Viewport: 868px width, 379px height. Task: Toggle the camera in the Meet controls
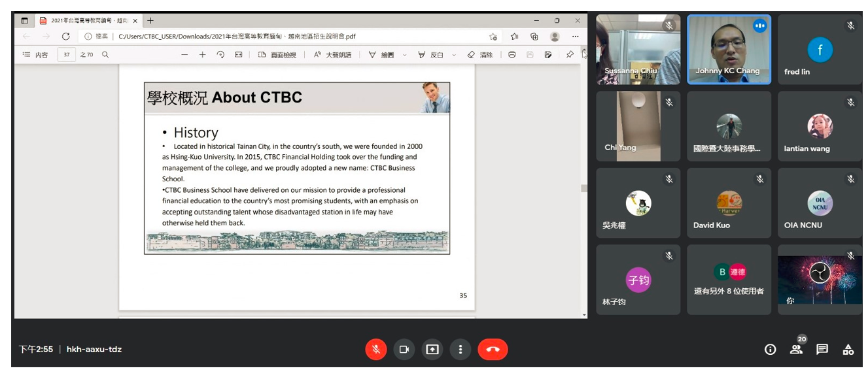click(x=404, y=350)
